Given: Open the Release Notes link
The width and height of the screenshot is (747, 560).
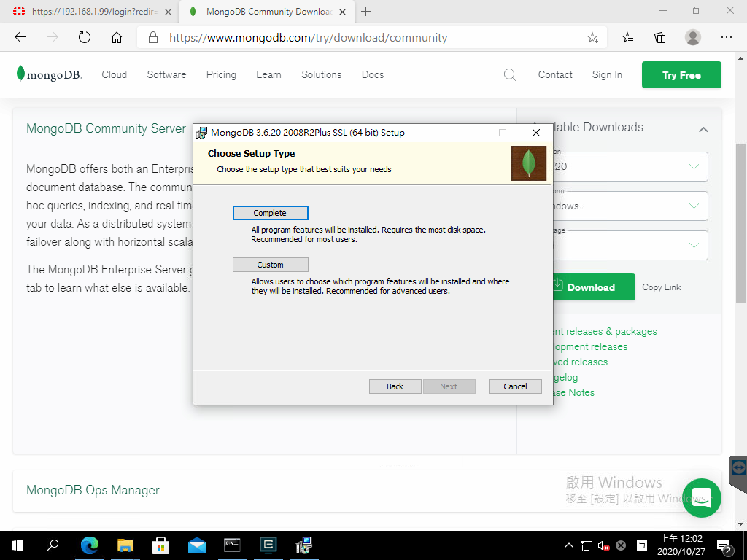Looking at the screenshot, I should 573,392.
